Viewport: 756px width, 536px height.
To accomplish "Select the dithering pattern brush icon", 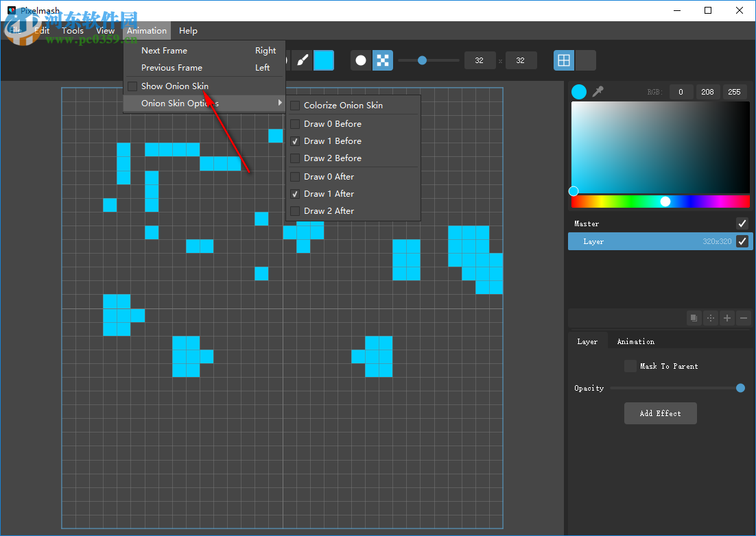I will 382,60.
